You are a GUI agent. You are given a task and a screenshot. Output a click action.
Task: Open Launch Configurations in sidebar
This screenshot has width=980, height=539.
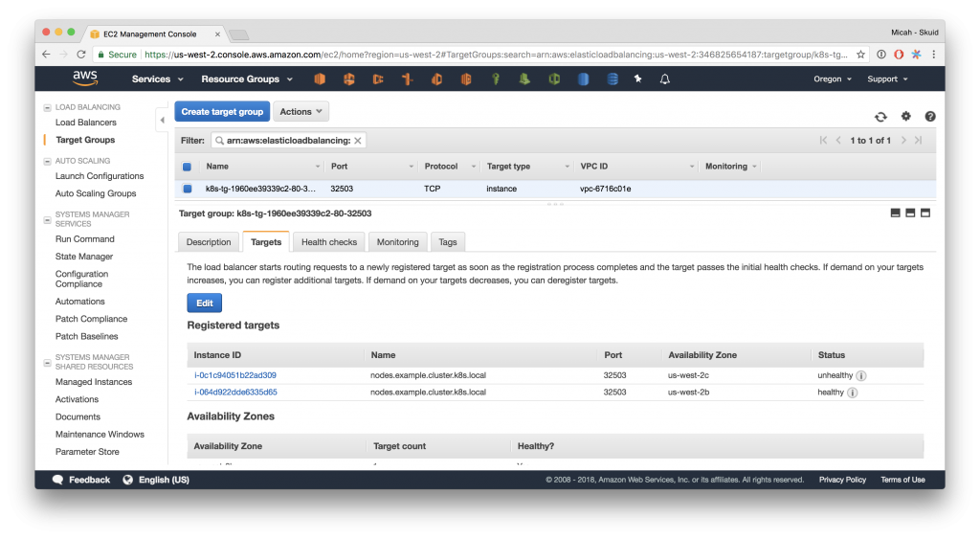[x=100, y=176]
